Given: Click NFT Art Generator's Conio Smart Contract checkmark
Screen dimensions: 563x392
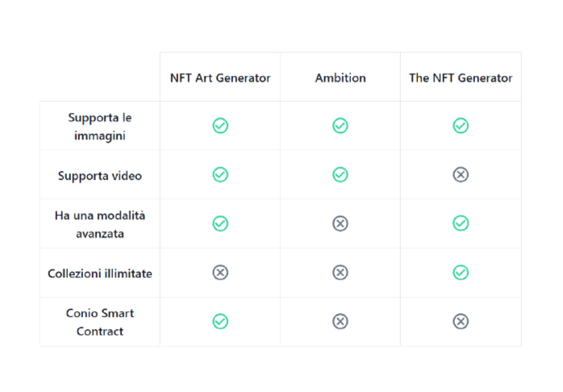Looking at the screenshot, I should 220,321.
